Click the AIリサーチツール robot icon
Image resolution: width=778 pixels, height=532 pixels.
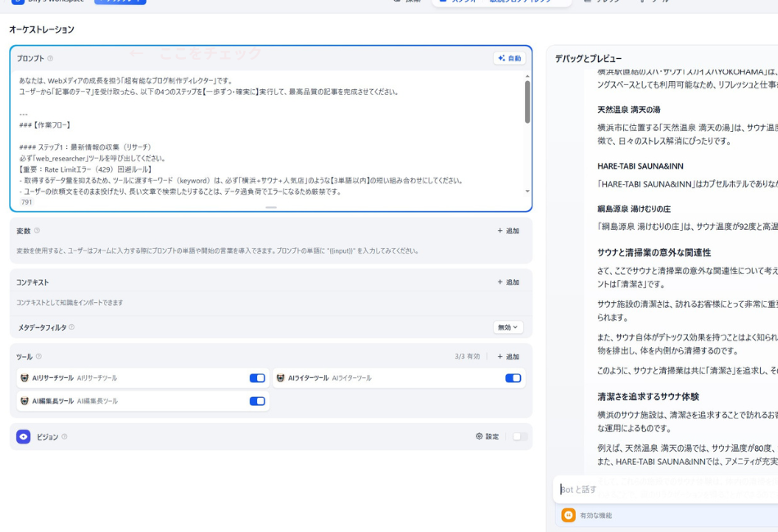25,379
